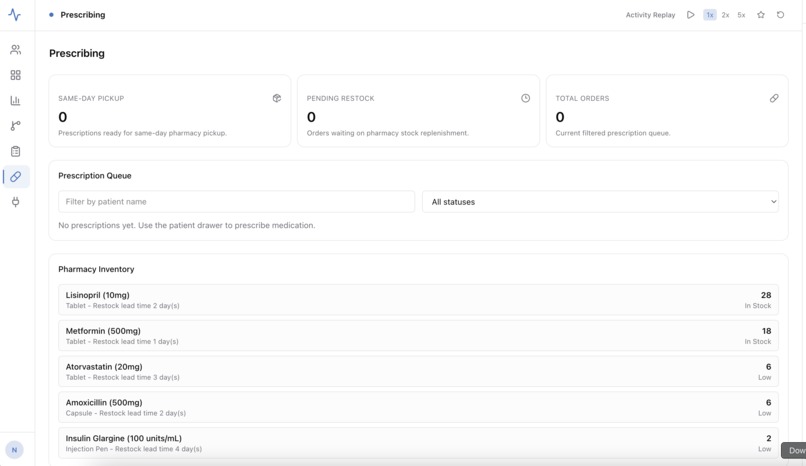This screenshot has width=806, height=466.
Task: Select the Insulin Glargine inventory row
Action: (418, 443)
